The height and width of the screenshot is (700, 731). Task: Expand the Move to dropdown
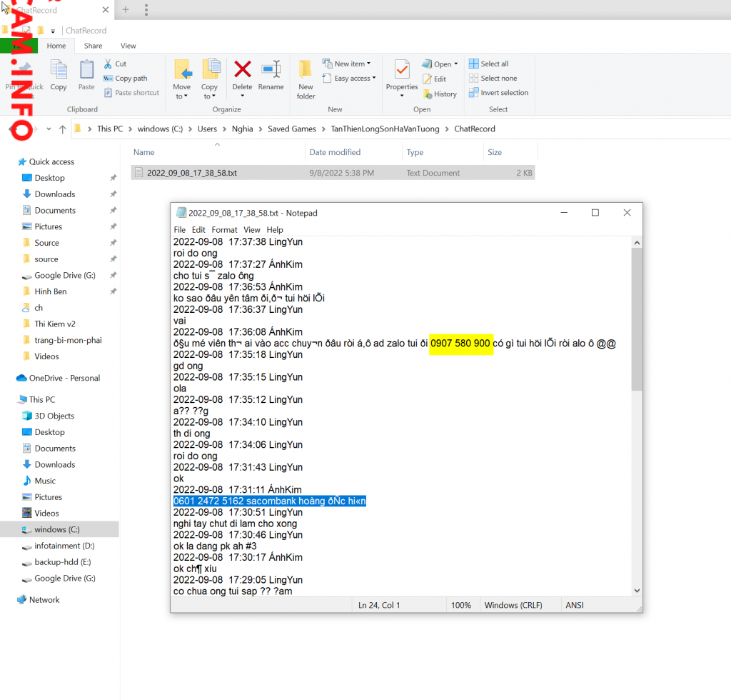click(181, 91)
